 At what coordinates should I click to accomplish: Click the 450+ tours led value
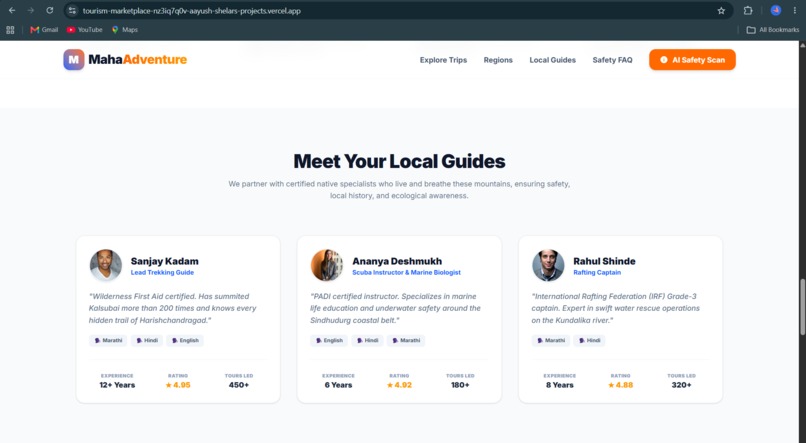239,385
